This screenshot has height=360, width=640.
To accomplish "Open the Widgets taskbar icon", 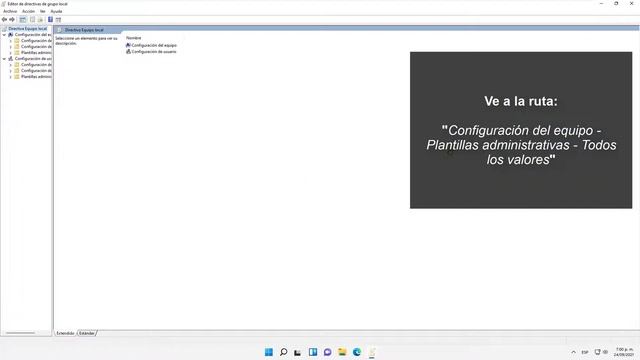I will [313, 352].
